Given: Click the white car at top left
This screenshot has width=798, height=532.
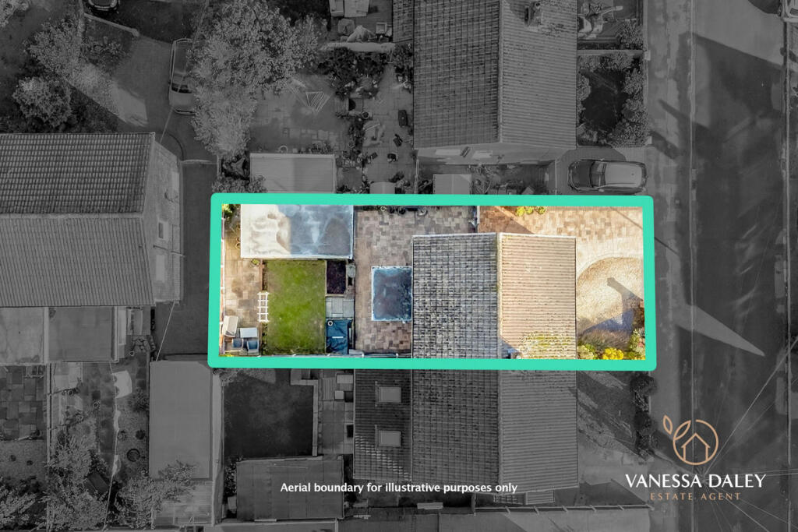Looking at the screenshot, I should click(x=181, y=76).
